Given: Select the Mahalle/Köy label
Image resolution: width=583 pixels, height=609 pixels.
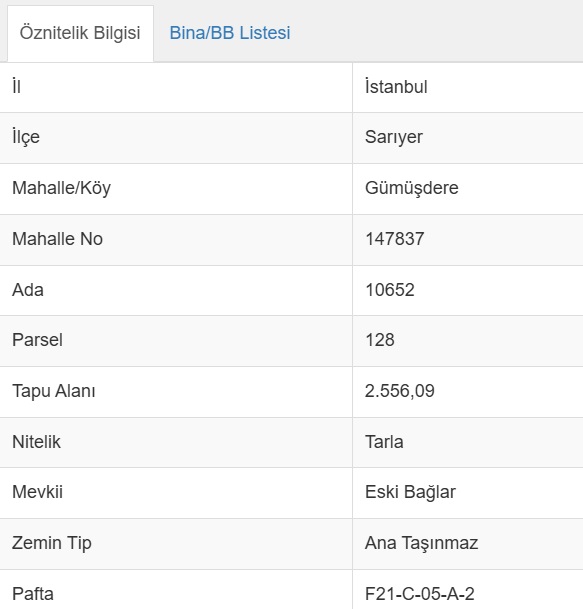Looking at the screenshot, I should [61, 188].
